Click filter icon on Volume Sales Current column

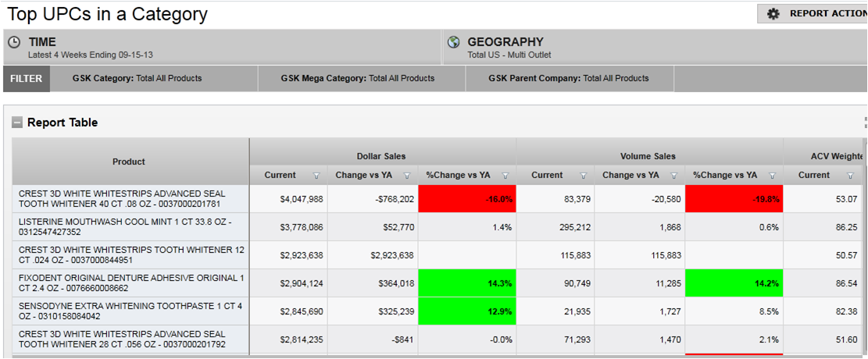point(583,176)
